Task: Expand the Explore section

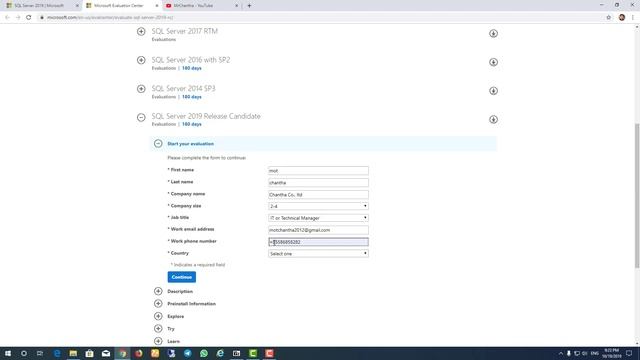Action: tap(158, 316)
